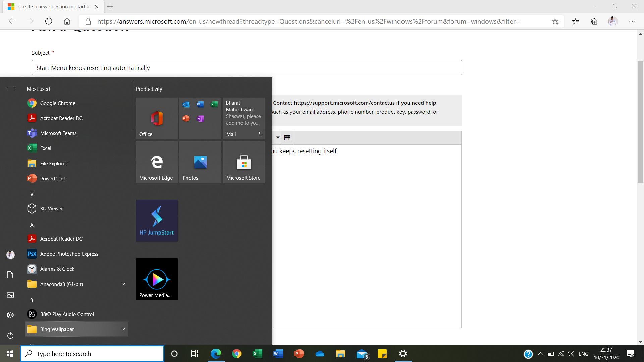Open File Explorer from Start menu list
Viewport: 644px width, 362px height.
click(x=76, y=163)
